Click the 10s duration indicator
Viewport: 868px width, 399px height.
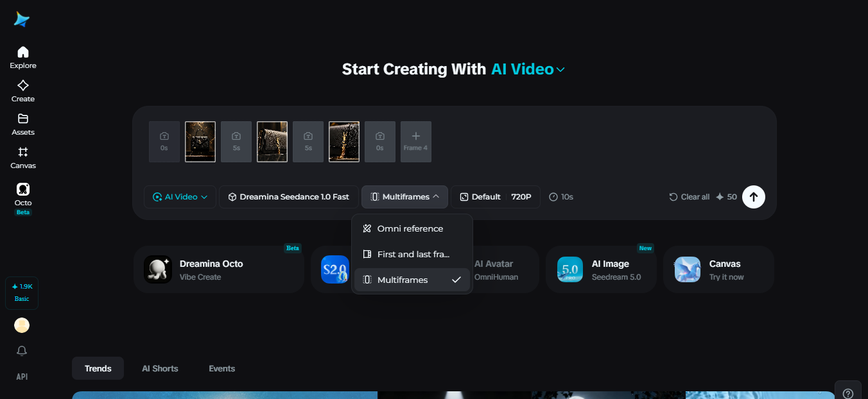pos(561,197)
